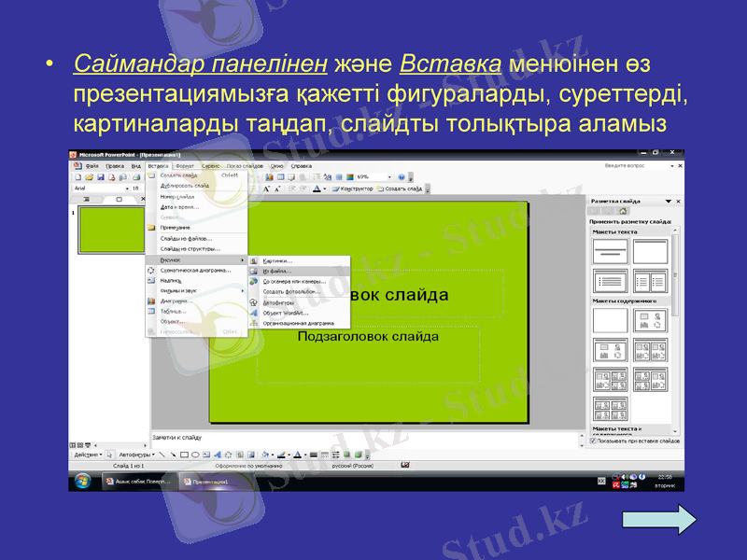Toggle 'Показывать при вставке слайдов' checkbox
This screenshot has height=560, width=747.
(x=593, y=440)
